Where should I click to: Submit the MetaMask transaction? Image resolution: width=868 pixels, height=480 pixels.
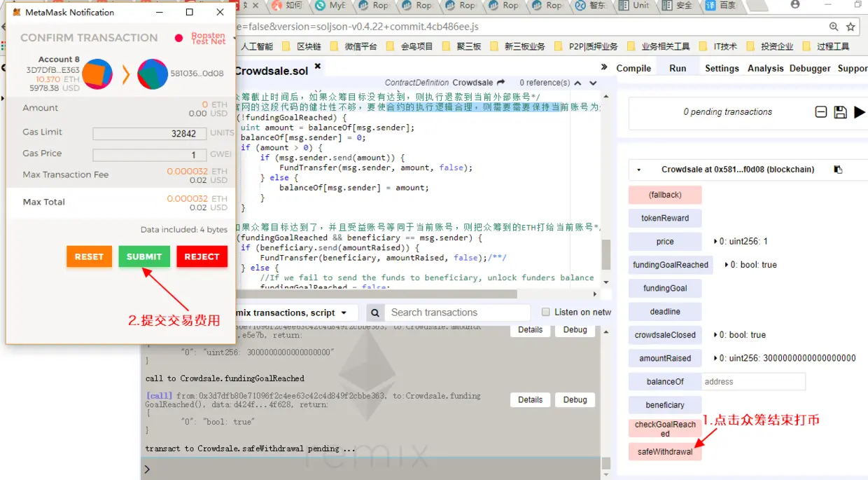coord(144,256)
